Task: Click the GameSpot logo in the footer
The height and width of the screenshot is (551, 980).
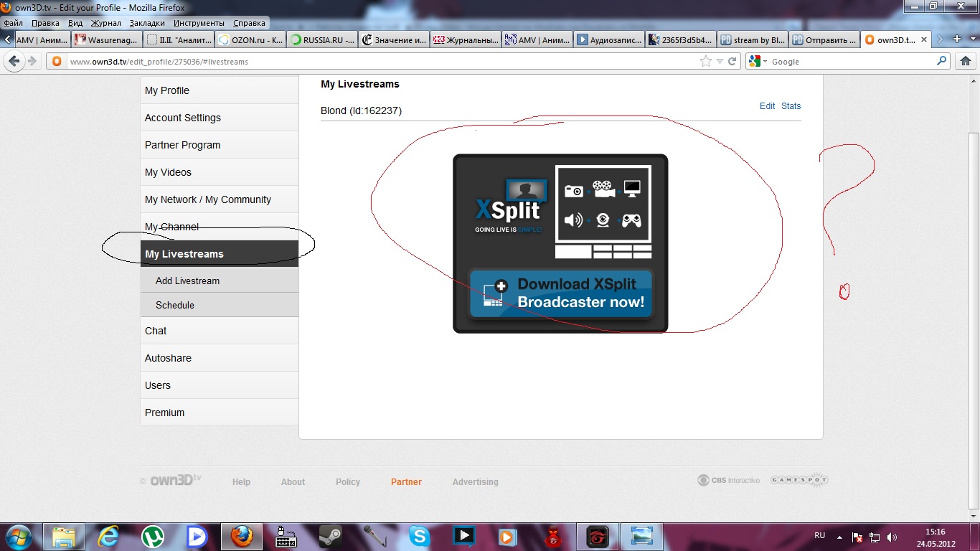Action: pos(799,480)
